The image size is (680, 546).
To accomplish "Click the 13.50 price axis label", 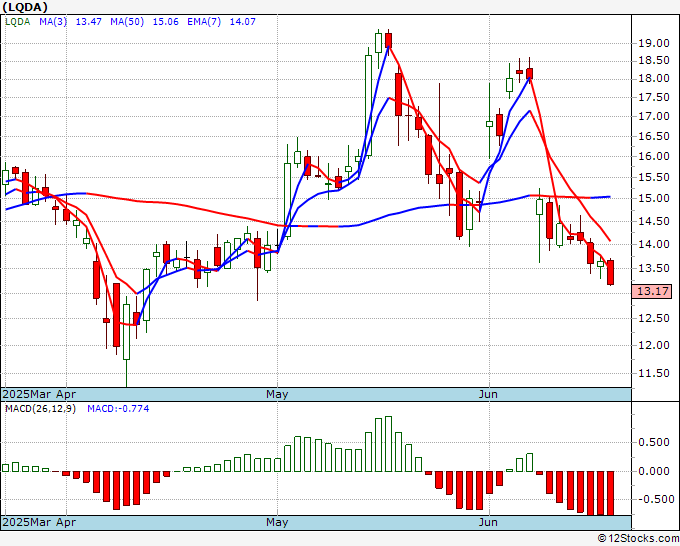I will click(x=654, y=268).
